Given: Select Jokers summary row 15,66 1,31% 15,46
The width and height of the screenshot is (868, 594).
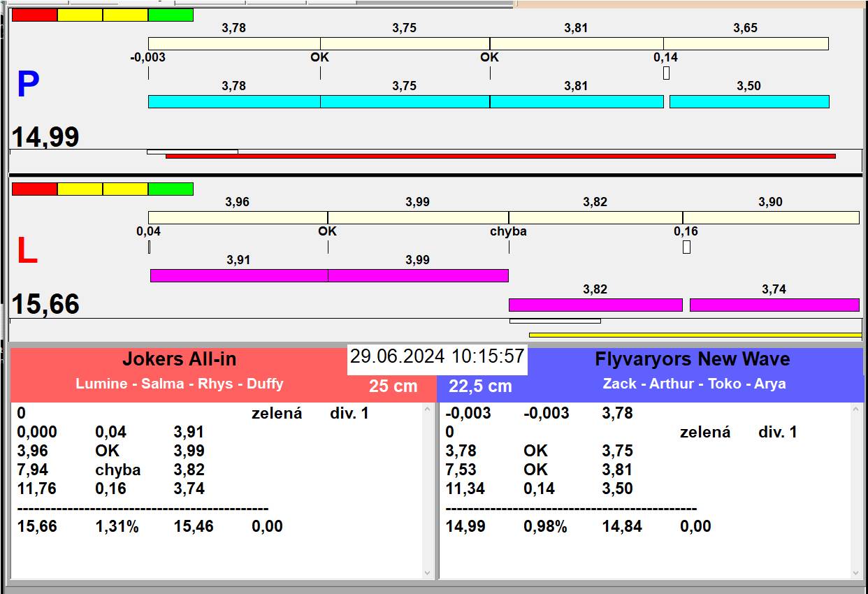Looking at the screenshot, I should (150, 526).
